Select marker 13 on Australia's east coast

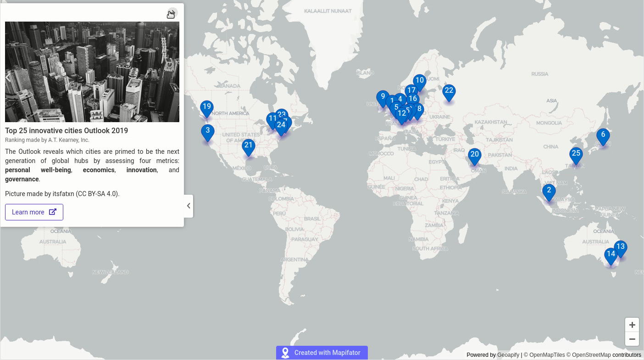[620, 246]
